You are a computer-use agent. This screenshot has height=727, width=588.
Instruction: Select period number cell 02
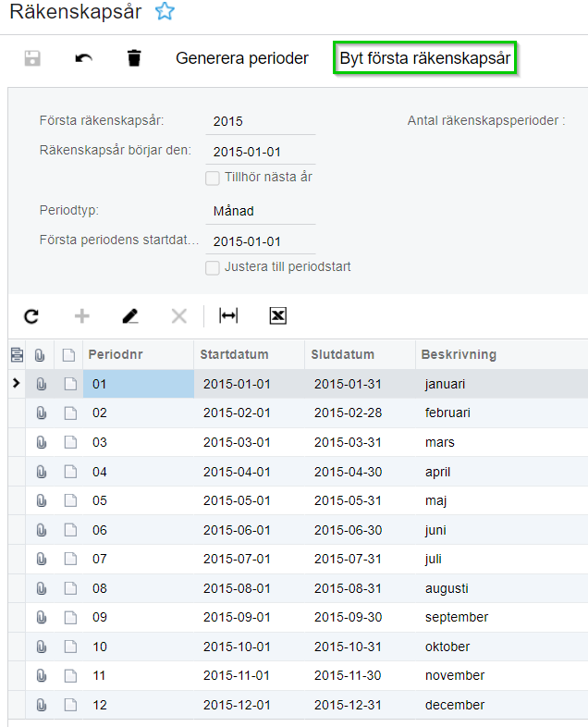click(138, 413)
